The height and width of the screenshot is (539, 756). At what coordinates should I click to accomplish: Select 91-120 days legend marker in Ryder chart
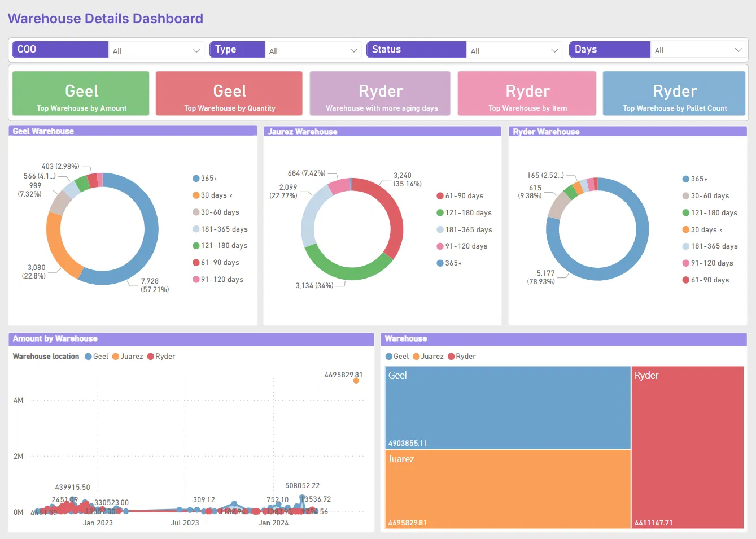click(685, 263)
